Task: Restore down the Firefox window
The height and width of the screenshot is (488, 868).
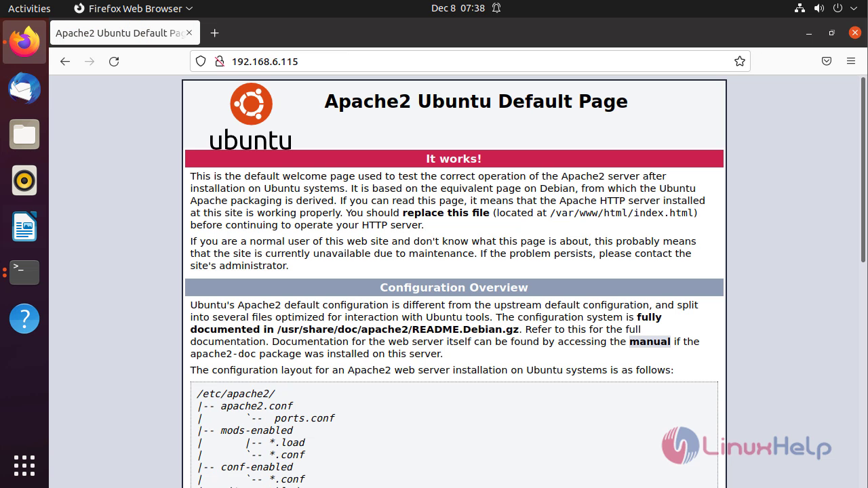Action: click(831, 33)
